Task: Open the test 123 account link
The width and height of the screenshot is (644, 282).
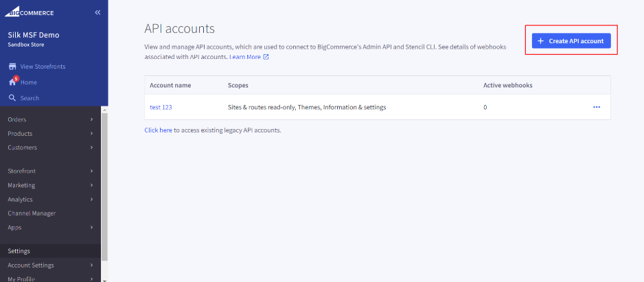Action: [x=161, y=107]
